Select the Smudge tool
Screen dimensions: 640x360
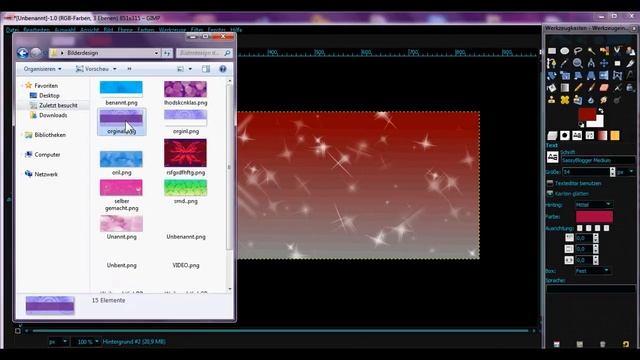point(604,100)
